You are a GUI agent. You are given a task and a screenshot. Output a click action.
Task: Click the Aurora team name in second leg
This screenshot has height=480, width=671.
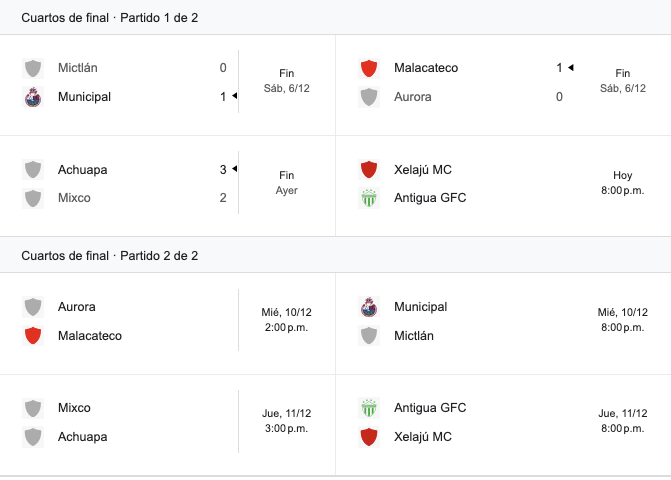pos(77,307)
